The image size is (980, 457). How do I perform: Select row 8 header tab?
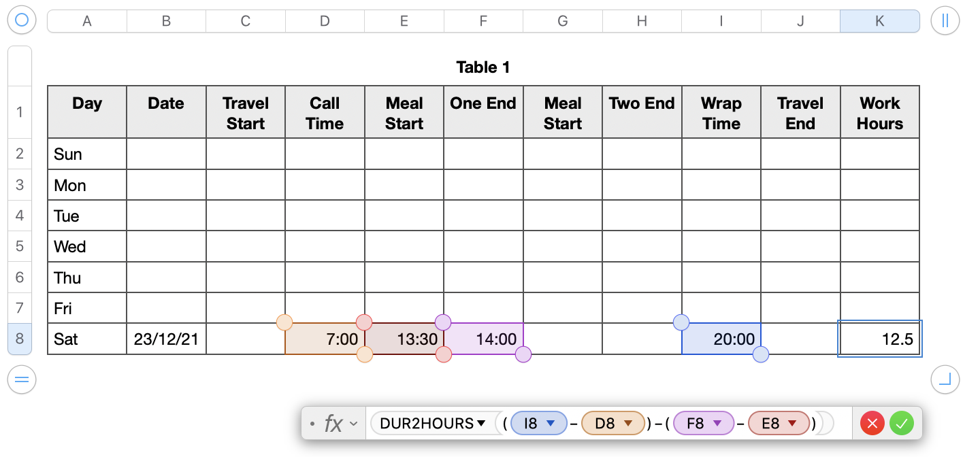point(20,339)
